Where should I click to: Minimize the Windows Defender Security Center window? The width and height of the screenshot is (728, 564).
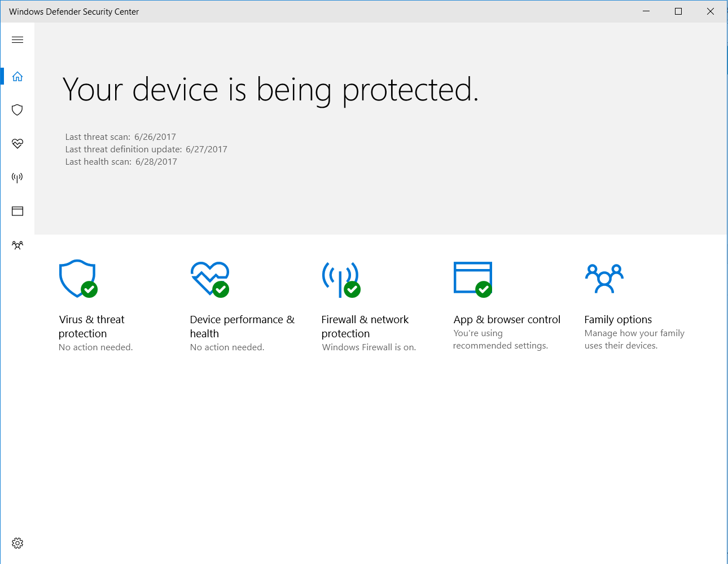click(646, 11)
